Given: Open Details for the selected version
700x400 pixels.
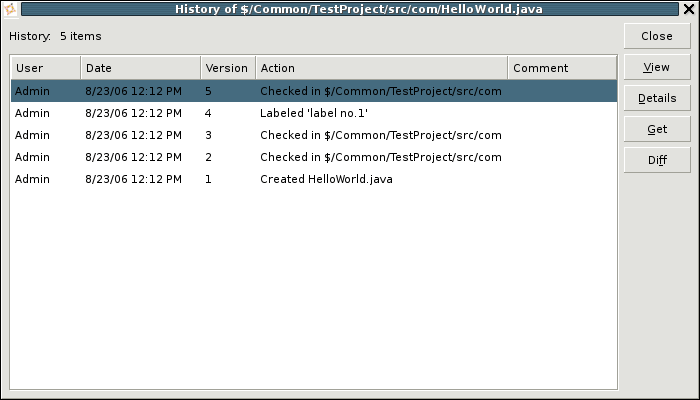Looking at the screenshot, I should (656, 98).
